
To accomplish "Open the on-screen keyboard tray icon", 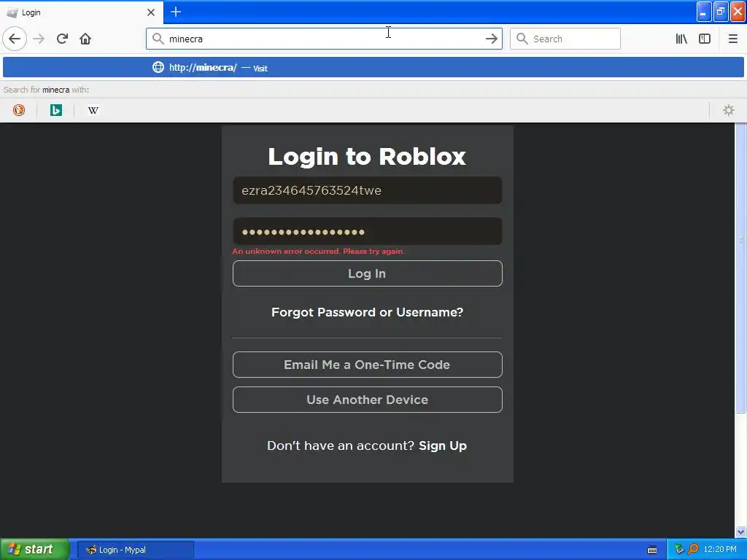I will 652,550.
